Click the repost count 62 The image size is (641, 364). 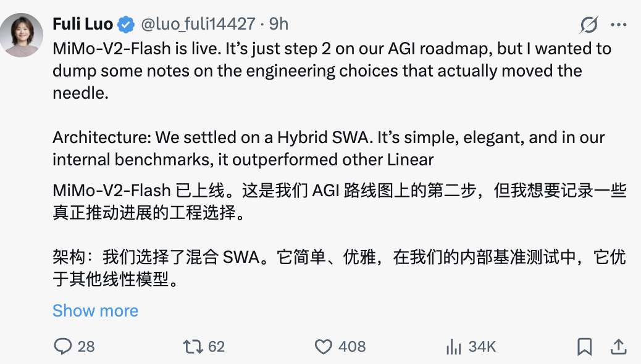216,347
